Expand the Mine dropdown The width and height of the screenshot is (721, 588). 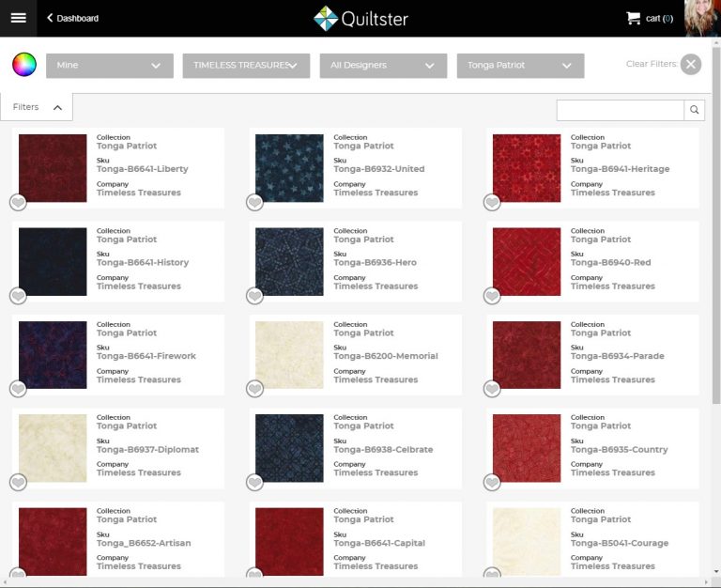point(110,66)
